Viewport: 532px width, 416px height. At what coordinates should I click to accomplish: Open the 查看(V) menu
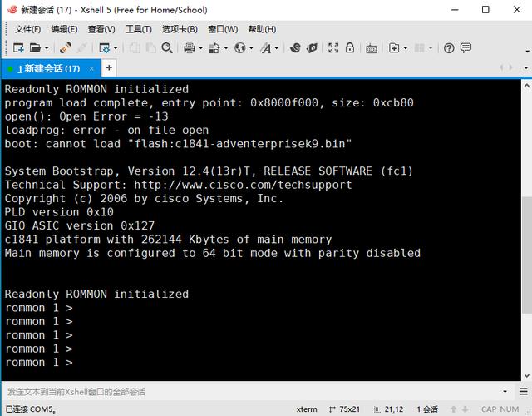coord(101,29)
